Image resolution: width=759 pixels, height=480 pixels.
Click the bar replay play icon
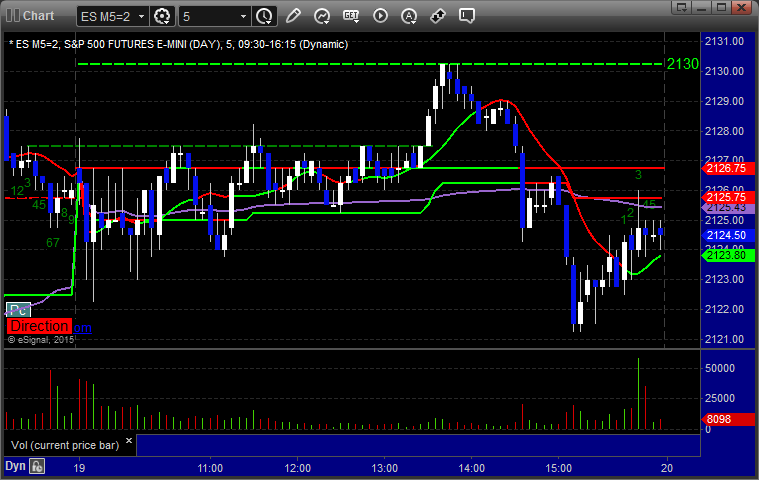380,16
